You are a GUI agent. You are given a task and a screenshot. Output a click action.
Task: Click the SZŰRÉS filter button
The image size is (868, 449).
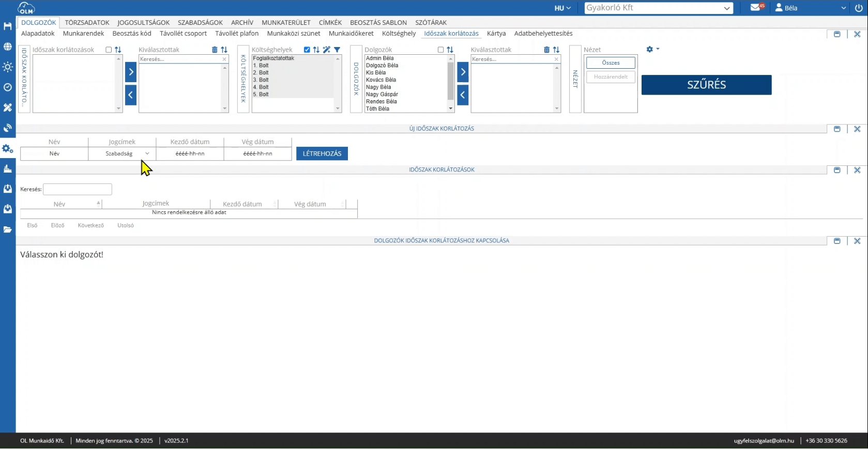pyautogui.click(x=706, y=85)
